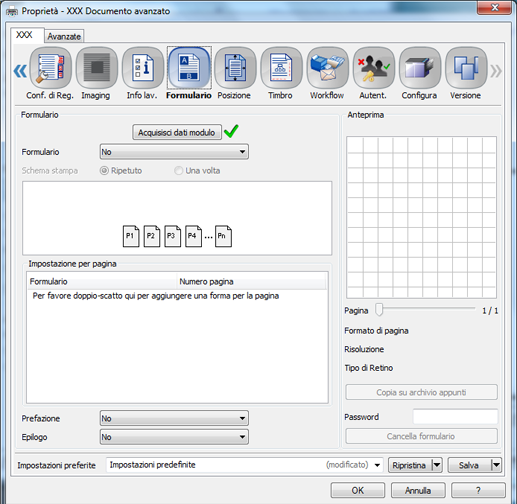The width and height of the screenshot is (517, 504).
Task: Click the Pagina slider handle
Action: [x=379, y=310]
